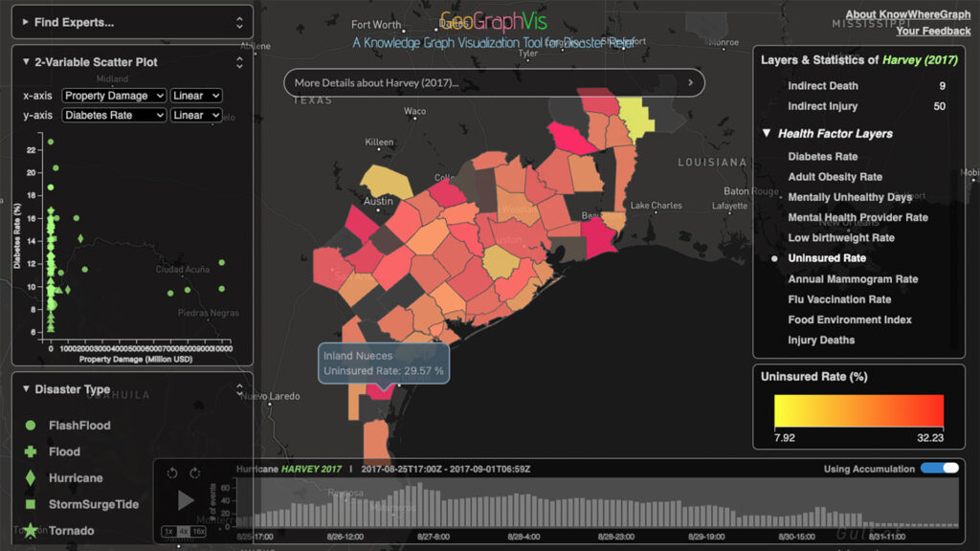Toggle the Using Accumulation switch
980x551 pixels.
(x=940, y=469)
